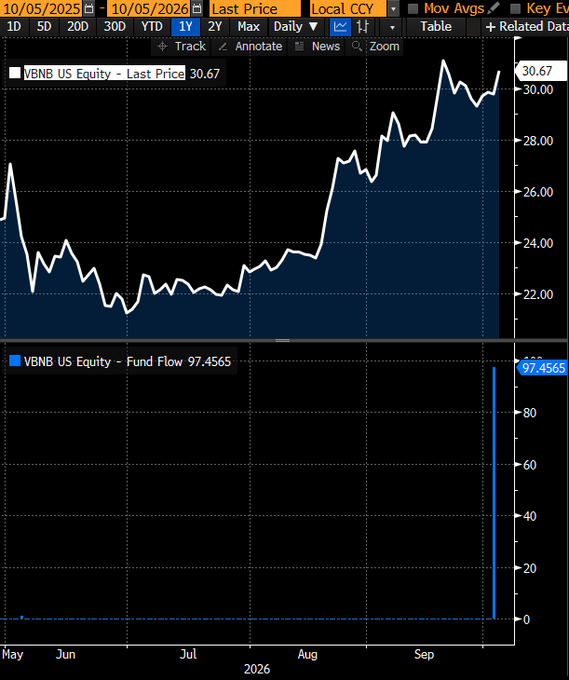The height and width of the screenshot is (680, 569).
Task: Select the Max time range tab
Action: tap(249, 27)
